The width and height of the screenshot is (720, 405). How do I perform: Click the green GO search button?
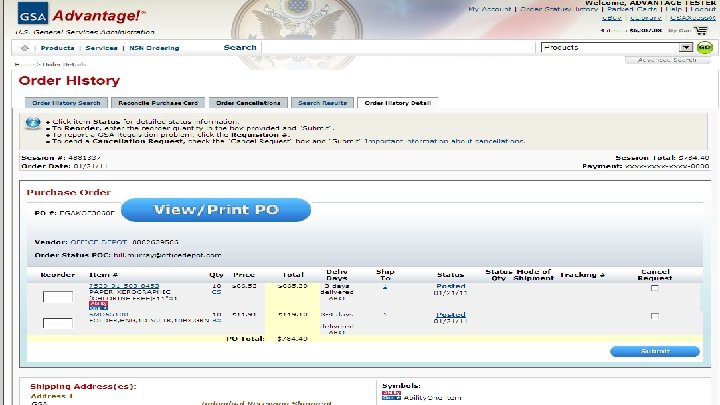tap(704, 47)
